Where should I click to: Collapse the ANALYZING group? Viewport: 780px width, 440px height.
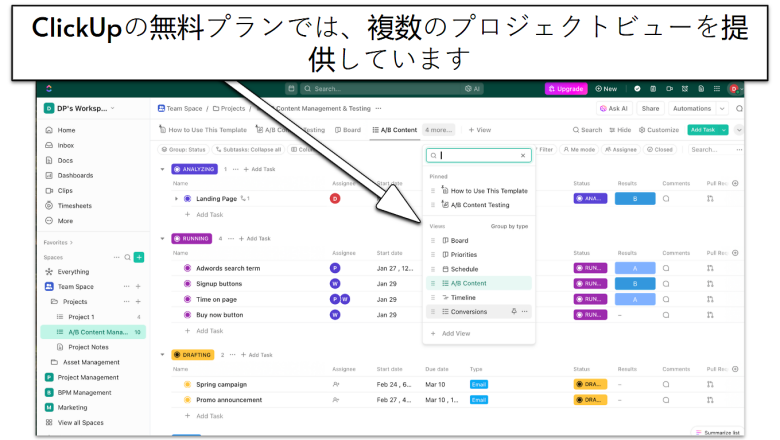(163, 169)
